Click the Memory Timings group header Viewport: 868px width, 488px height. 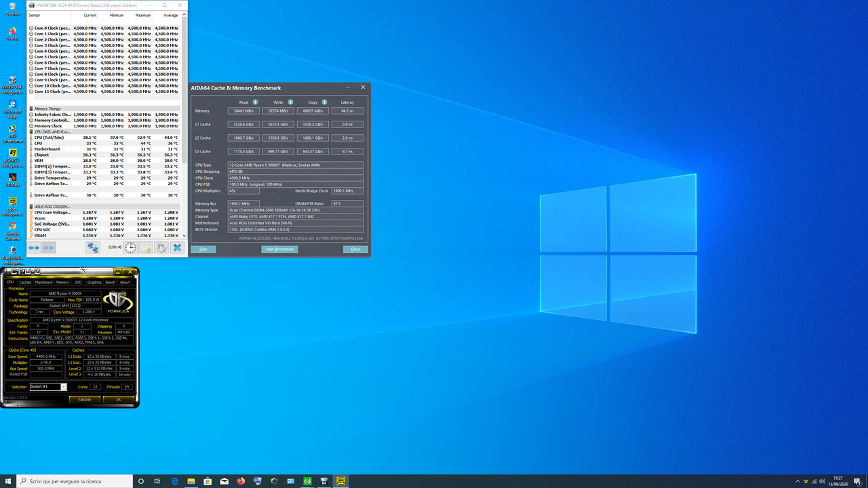(104, 108)
